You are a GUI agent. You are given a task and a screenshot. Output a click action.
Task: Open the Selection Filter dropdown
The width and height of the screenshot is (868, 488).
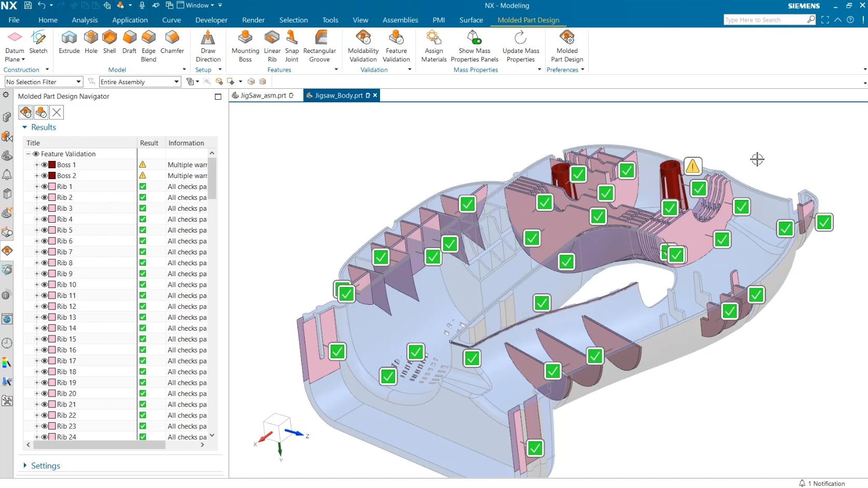tap(78, 82)
